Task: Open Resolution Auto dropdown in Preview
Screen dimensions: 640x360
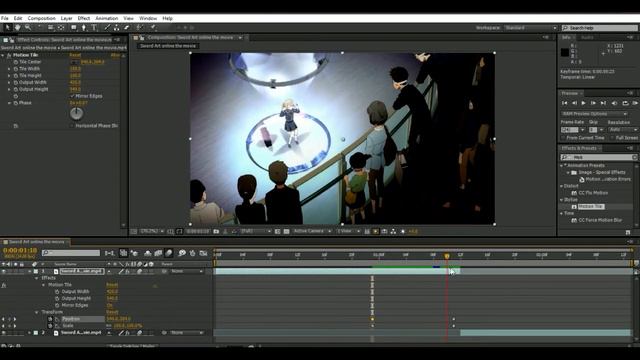Action: 622,130
